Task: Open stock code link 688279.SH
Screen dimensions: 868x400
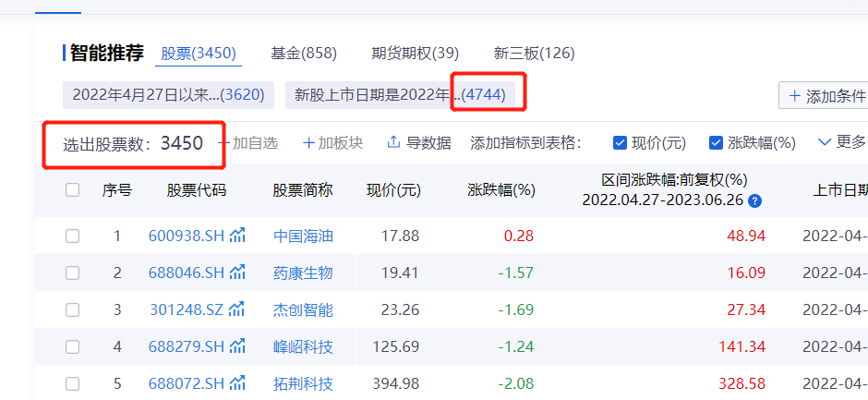Action: pyautogui.click(x=187, y=346)
